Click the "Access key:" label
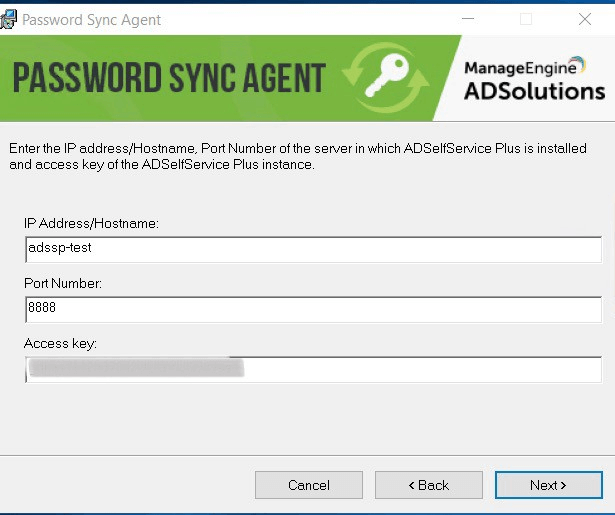615x515 pixels. point(60,344)
